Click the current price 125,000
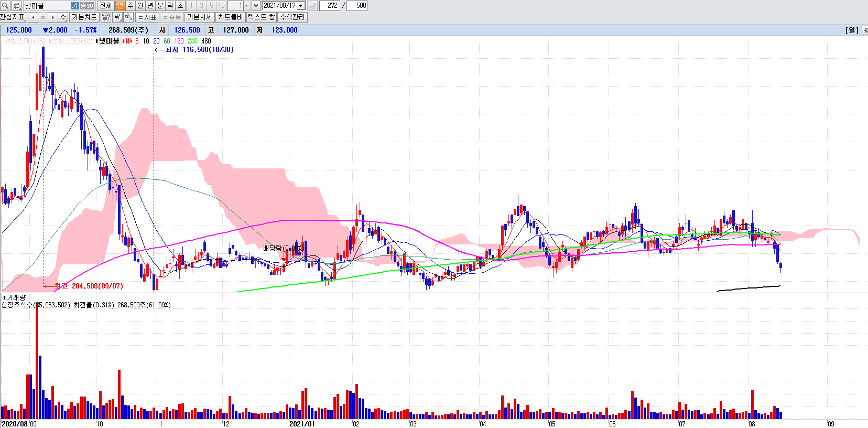The height and width of the screenshot is (428, 868). pos(19,30)
